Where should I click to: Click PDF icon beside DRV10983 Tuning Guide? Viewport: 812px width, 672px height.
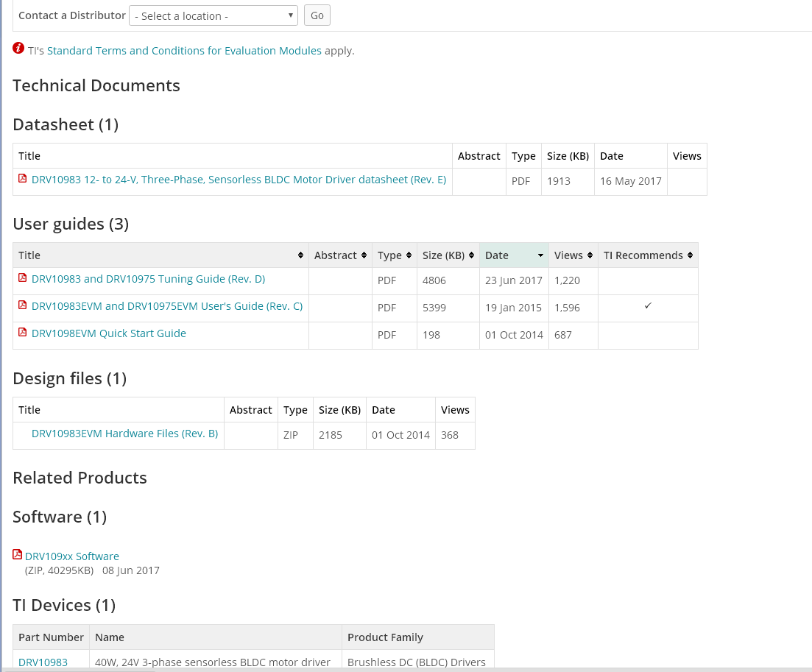22,278
